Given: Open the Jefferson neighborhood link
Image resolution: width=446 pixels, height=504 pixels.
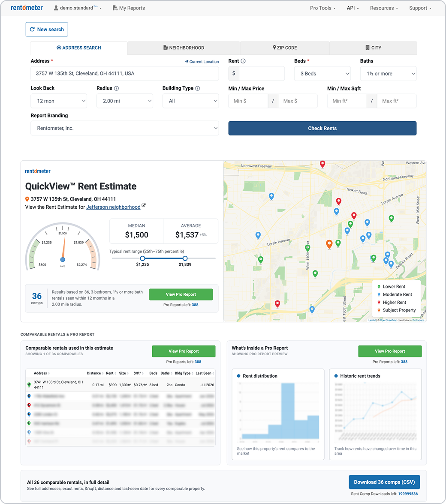Looking at the screenshot, I should click(x=113, y=207).
